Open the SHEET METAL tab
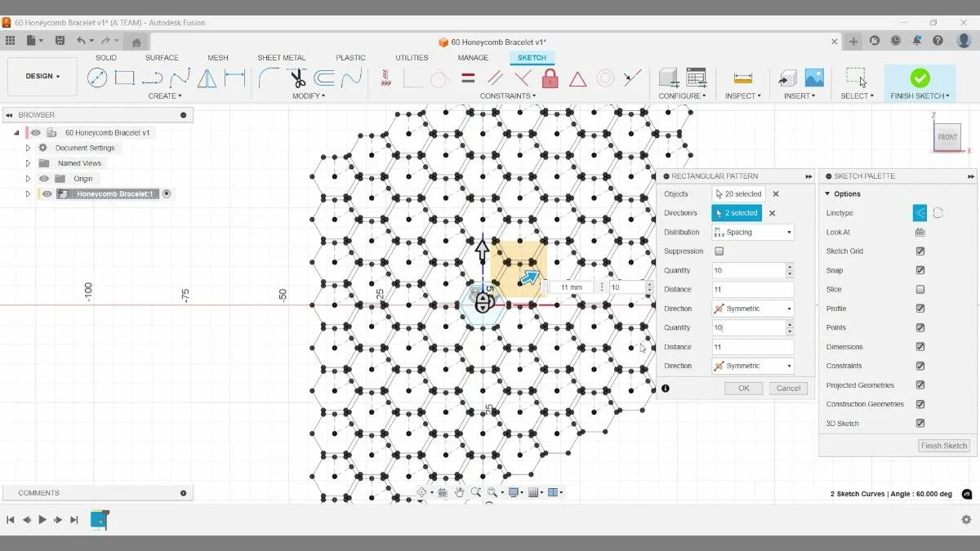The image size is (980, 551). [x=281, y=57]
